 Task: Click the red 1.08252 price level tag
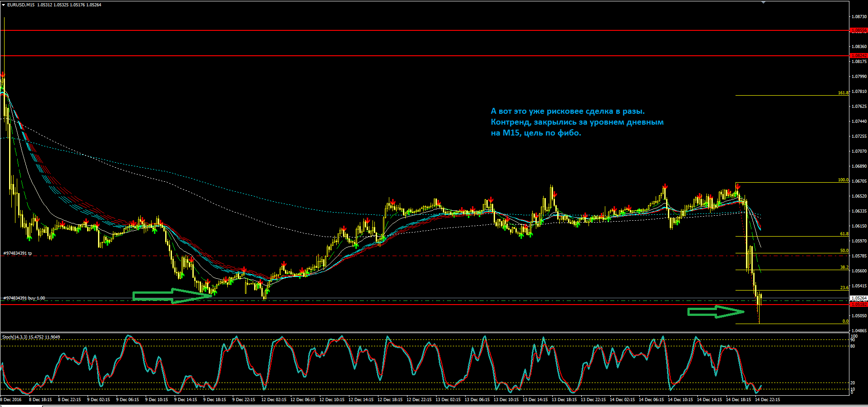(858, 56)
